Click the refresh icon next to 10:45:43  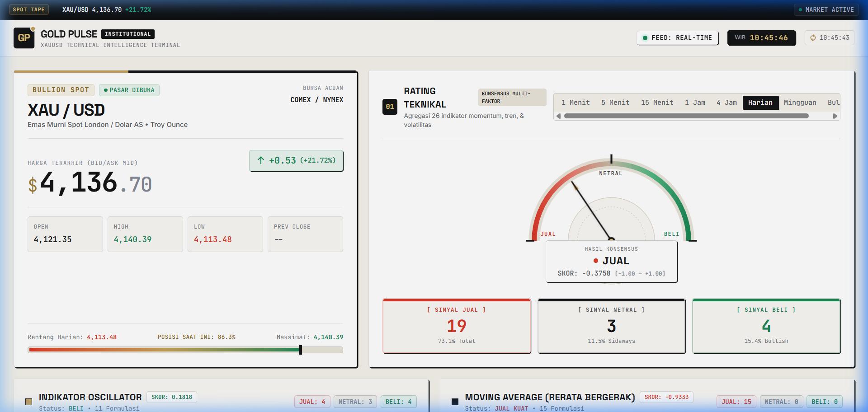[813, 38]
